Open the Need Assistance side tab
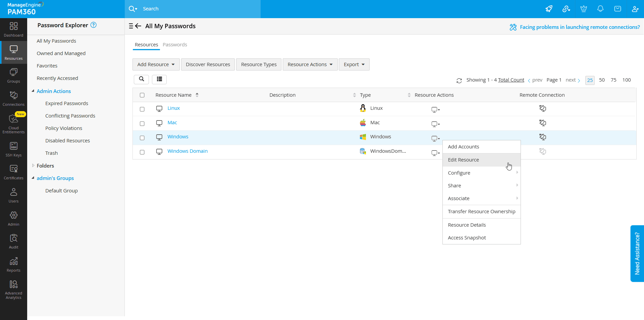This screenshot has width=644, height=320. (x=637, y=254)
